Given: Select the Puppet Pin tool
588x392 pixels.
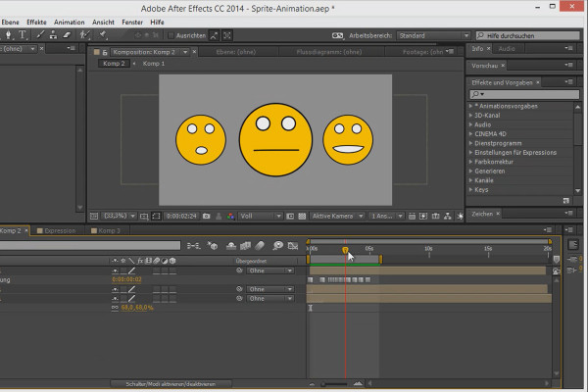Looking at the screenshot, I should 102,35.
